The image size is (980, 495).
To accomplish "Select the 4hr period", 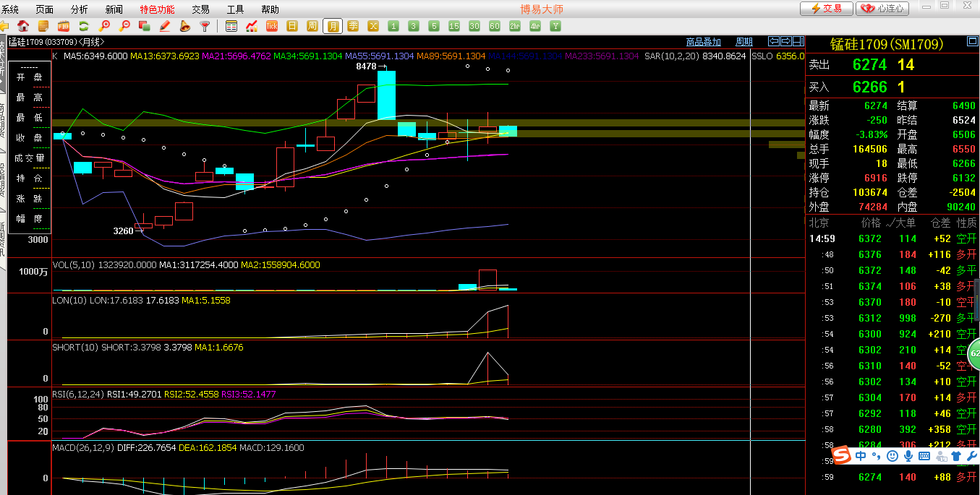I will pos(535,26).
